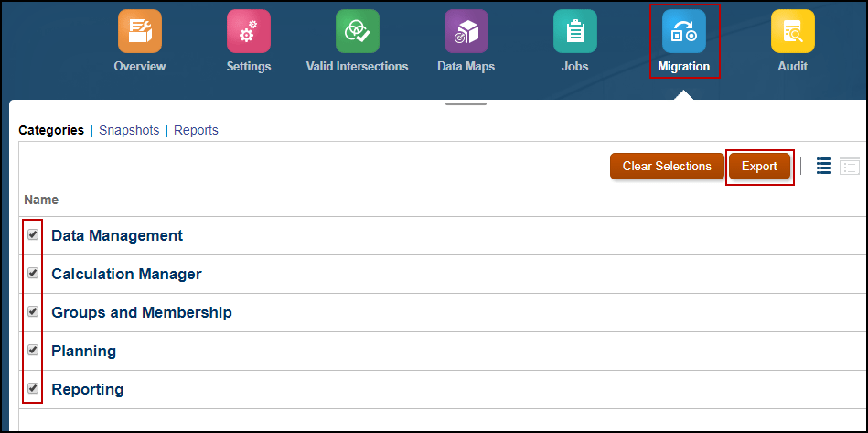Open the Migration icon
The height and width of the screenshot is (433, 868).
click(x=684, y=31)
